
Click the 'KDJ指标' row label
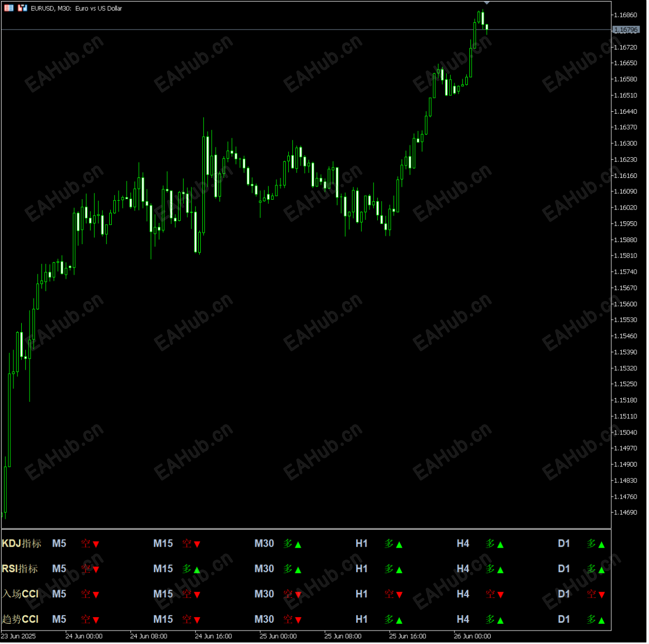pos(21,544)
